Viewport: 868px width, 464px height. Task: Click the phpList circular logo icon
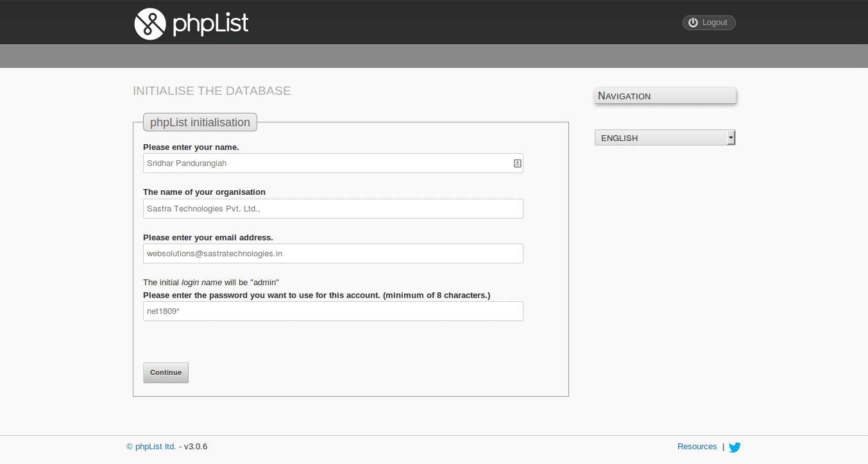pyautogui.click(x=150, y=24)
